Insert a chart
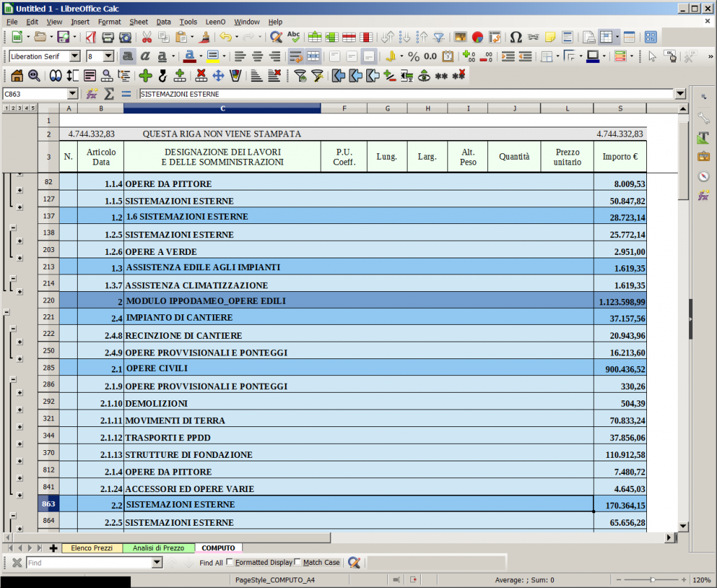Image resolution: width=717 pixels, height=588 pixels. tap(478, 37)
